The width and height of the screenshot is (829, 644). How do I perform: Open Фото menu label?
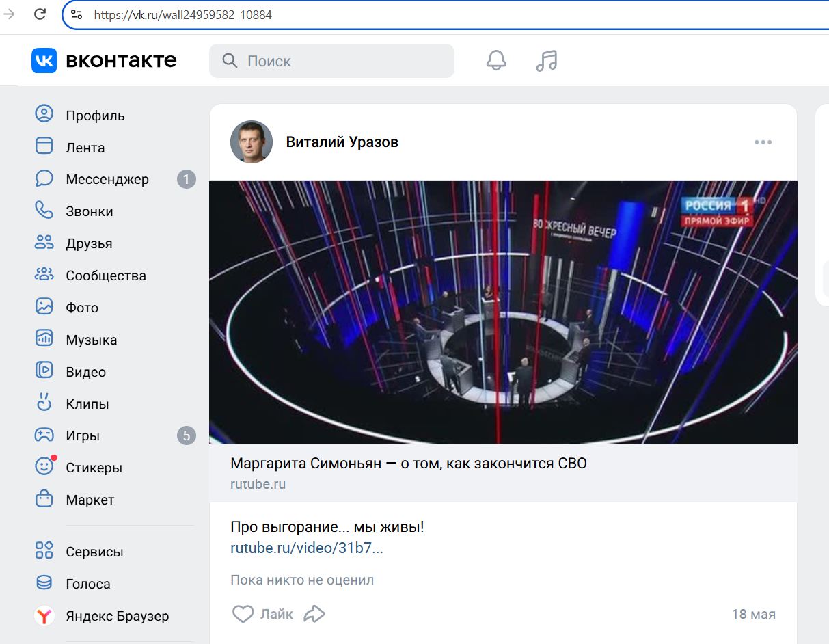pyautogui.click(x=82, y=308)
